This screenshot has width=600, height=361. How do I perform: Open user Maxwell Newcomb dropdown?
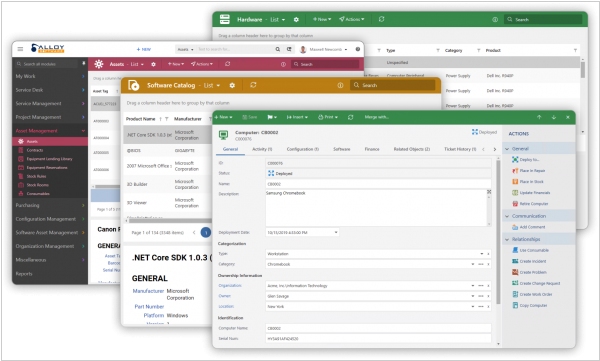point(324,49)
